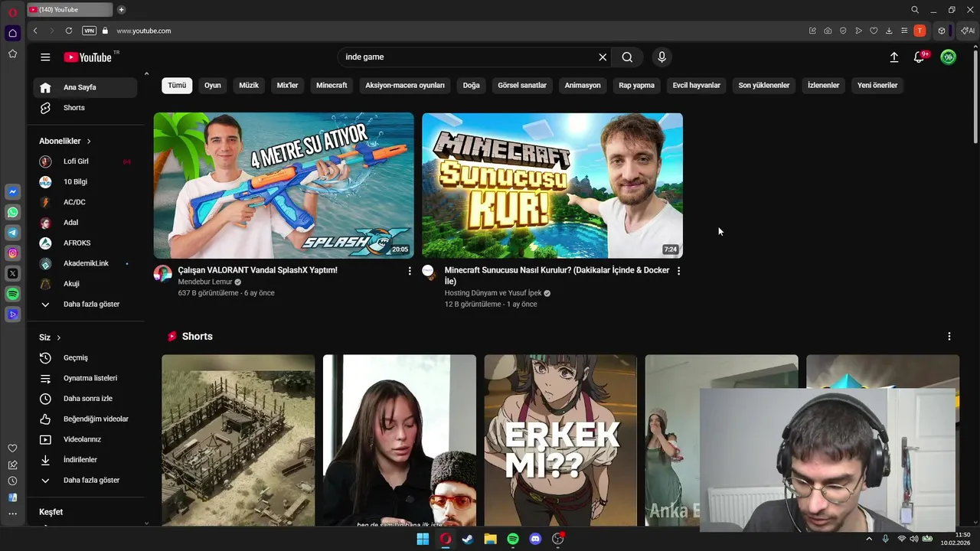The height and width of the screenshot is (551, 980).
Task: Open Shorts shelf three-dot options
Action: tap(949, 337)
